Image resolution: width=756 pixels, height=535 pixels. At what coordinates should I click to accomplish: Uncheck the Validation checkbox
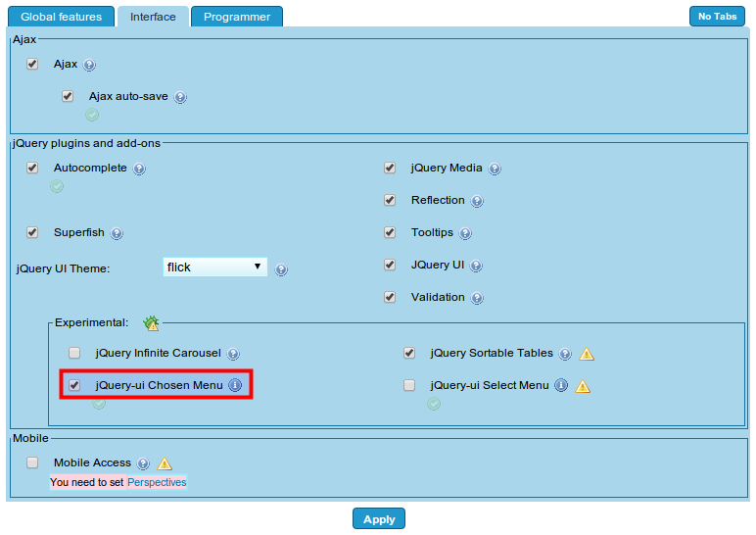coord(390,297)
